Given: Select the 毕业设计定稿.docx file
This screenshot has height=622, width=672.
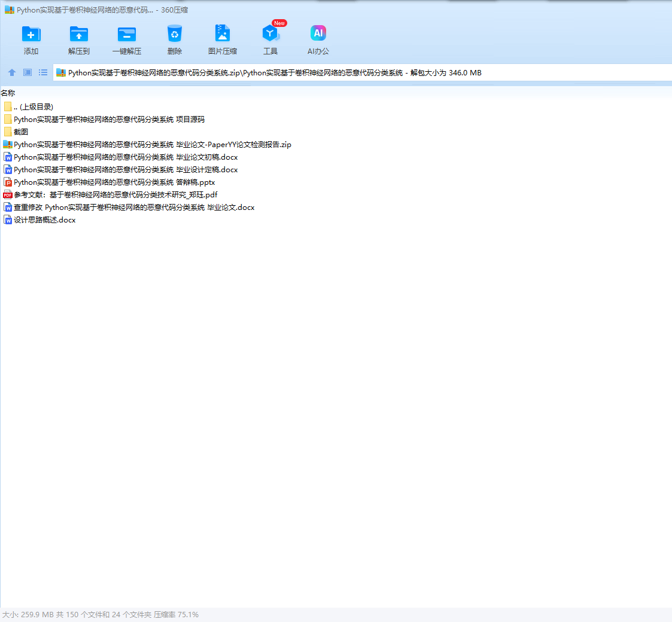Looking at the screenshot, I should tap(126, 170).
